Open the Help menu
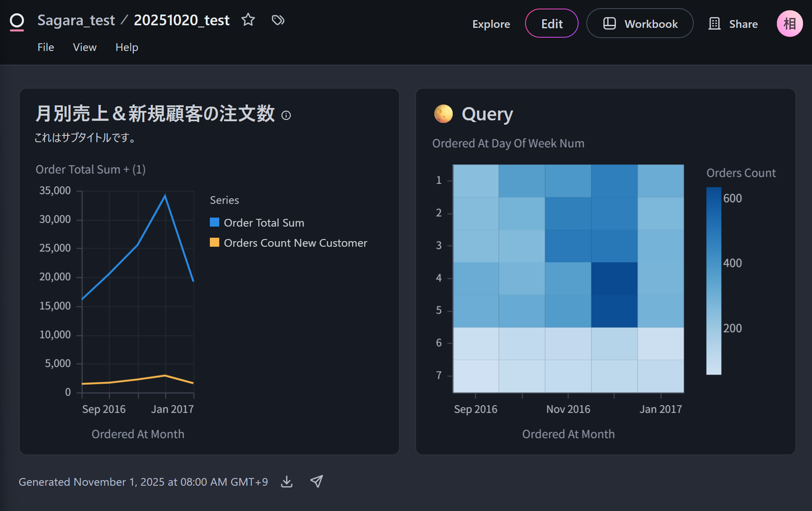 click(127, 47)
